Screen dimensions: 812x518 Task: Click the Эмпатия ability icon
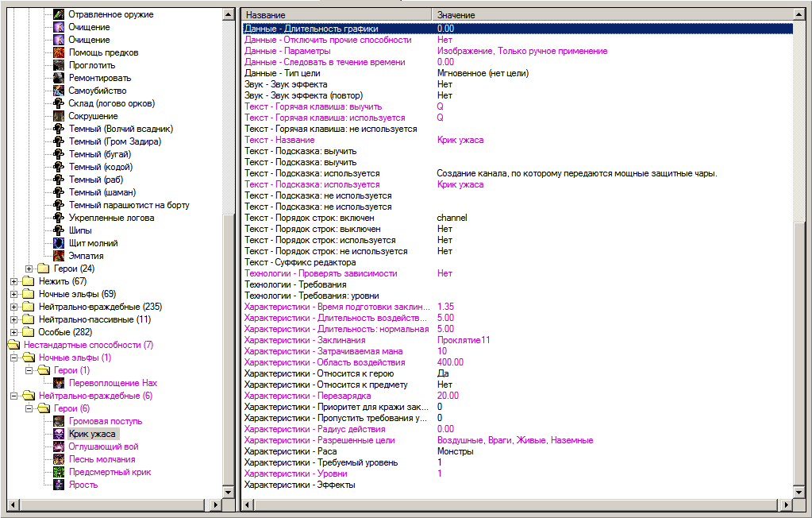click(59, 256)
